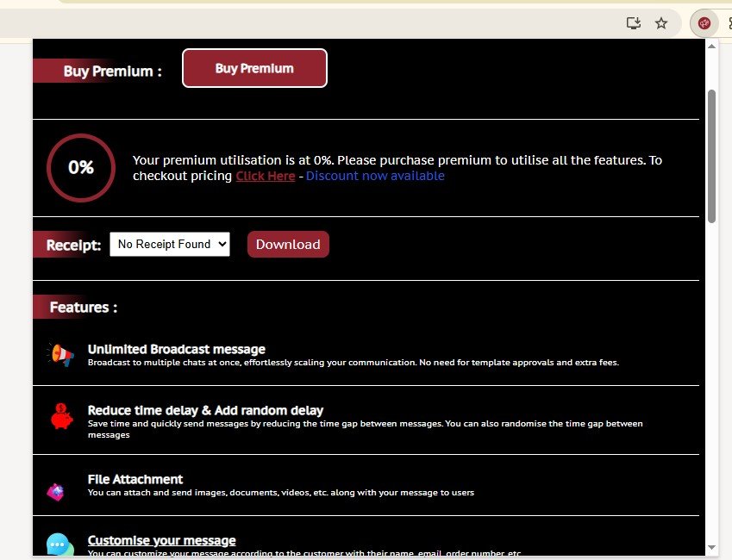Click the red piggy bank icon
The width and height of the screenshot is (732, 560).
pos(60,417)
